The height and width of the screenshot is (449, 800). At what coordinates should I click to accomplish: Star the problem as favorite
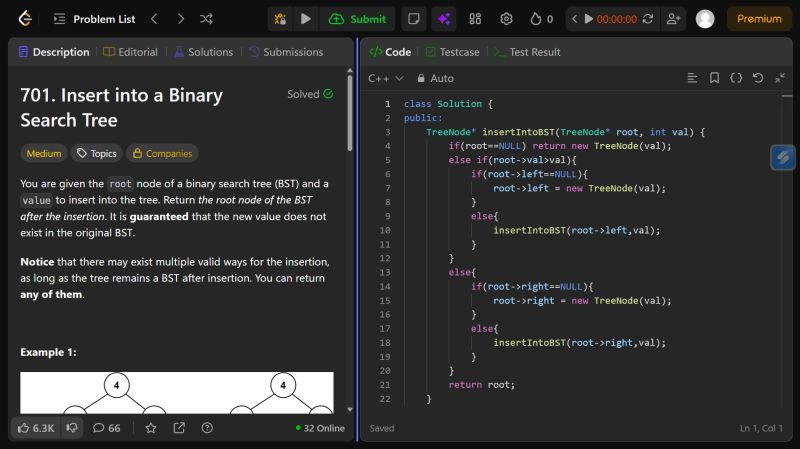pyautogui.click(x=151, y=428)
